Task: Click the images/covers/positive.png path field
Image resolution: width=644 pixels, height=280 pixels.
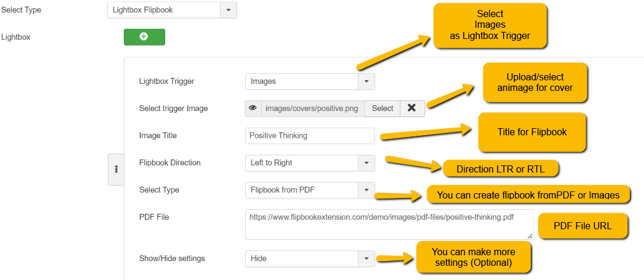Action: [x=313, y=108]
